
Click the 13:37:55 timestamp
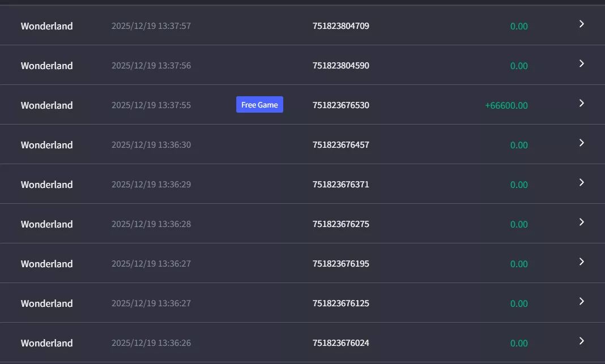151,105
